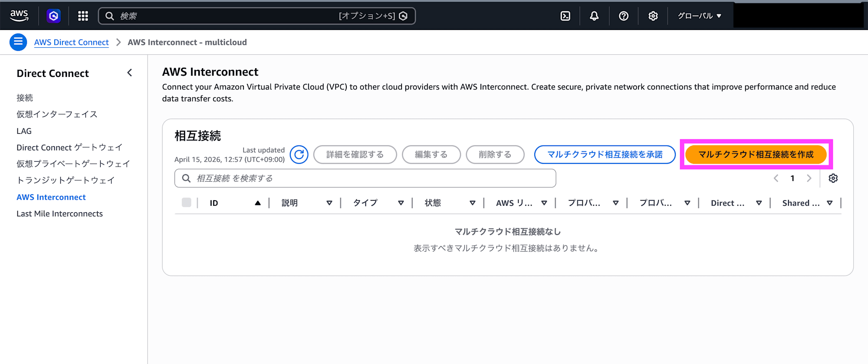Open トランジットゲートウェイ page
Screen dimensions: 868x364
pos(66,180)
